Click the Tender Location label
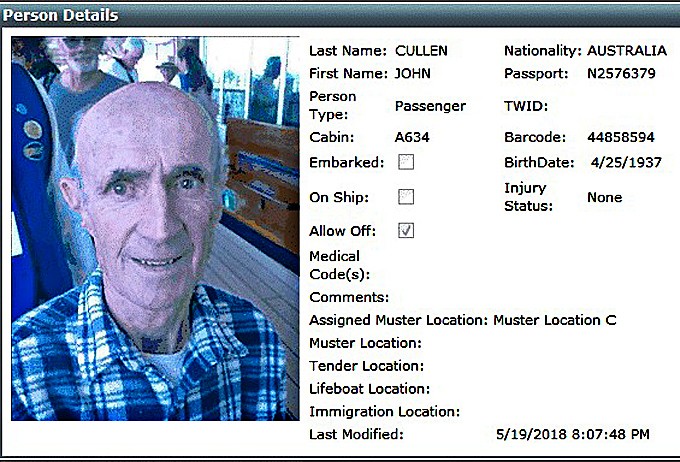Viewport: 680px width, 462px height. tap(366, 366)
